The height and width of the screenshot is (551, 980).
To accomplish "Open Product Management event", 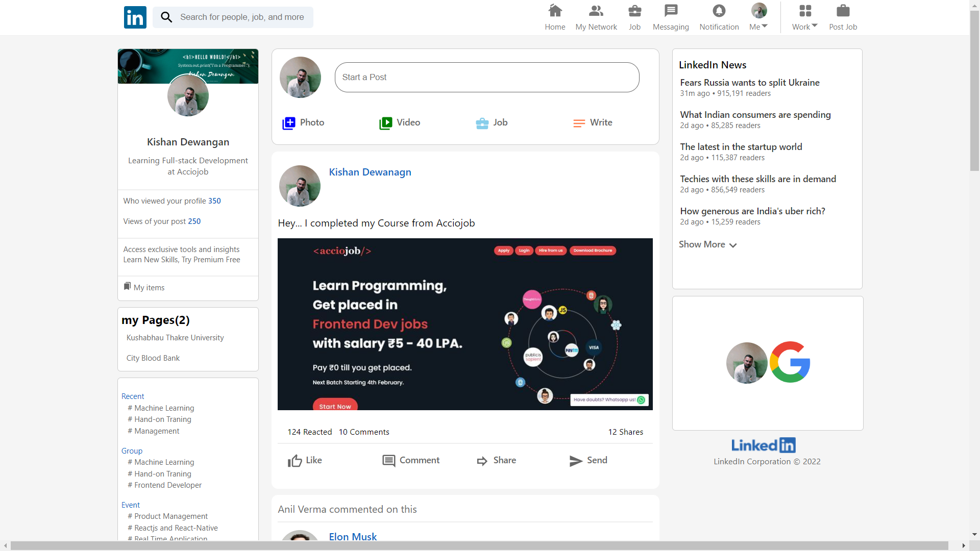I will [167, 516].
